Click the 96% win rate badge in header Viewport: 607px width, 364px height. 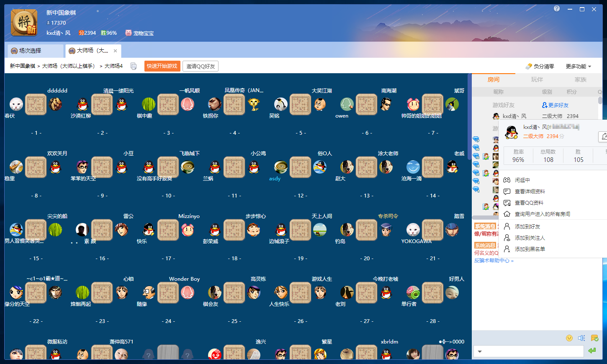pyautogui.click(x=109, y=33)
